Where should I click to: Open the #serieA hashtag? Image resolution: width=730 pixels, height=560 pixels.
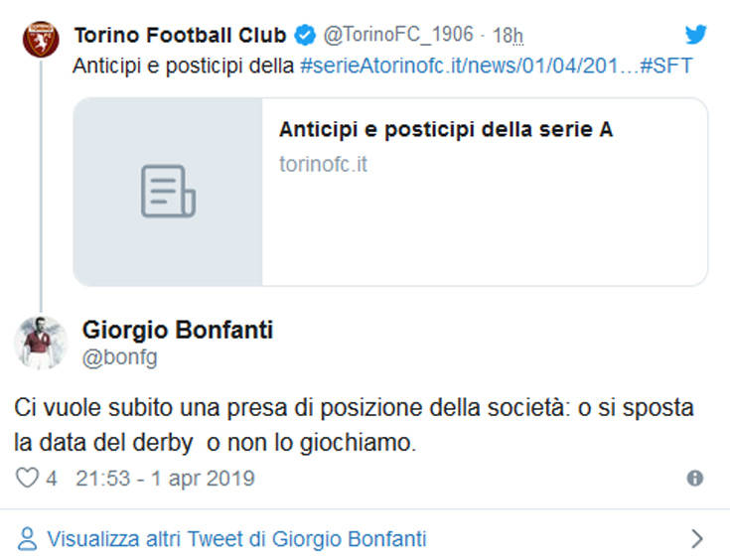(340, 67)
